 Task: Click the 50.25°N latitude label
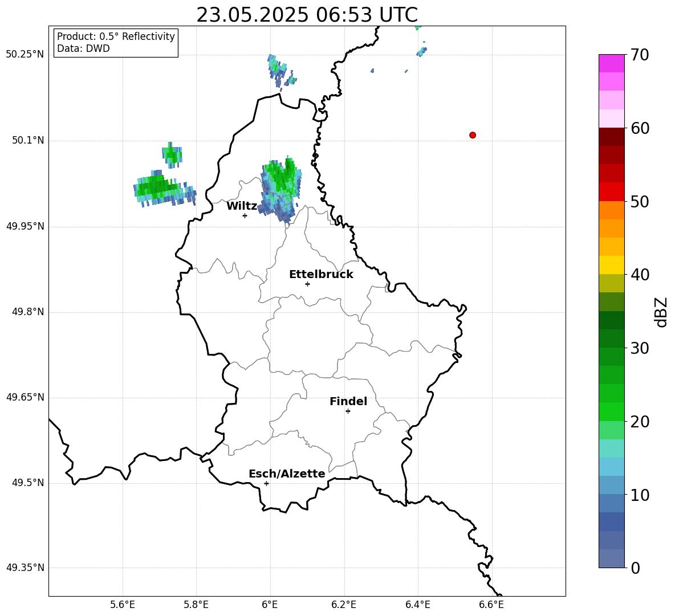25,55
